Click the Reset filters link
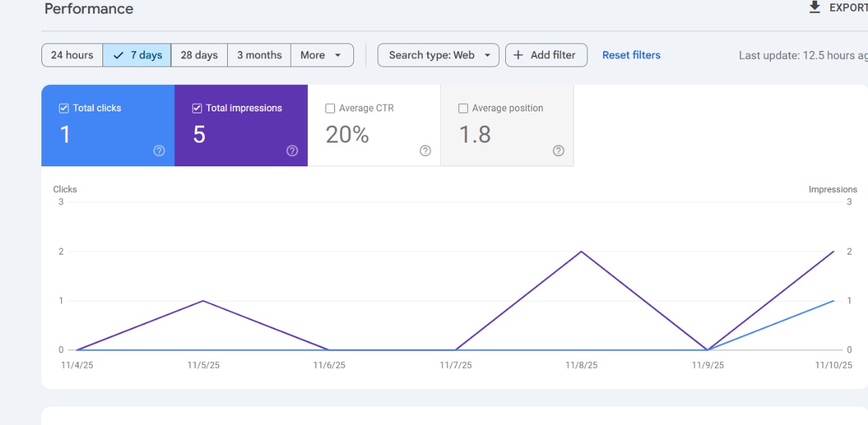This screenshot has height=425, width=868. [x=631, y=55]
